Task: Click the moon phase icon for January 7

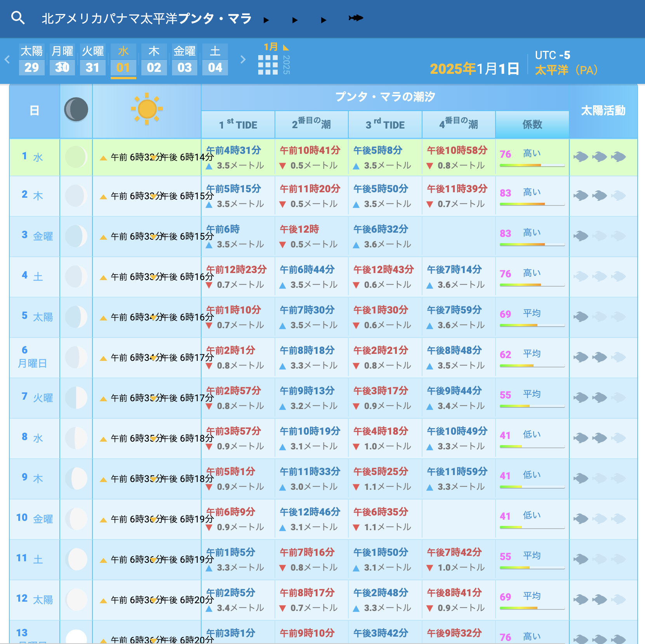Action: tap(76, 397)
